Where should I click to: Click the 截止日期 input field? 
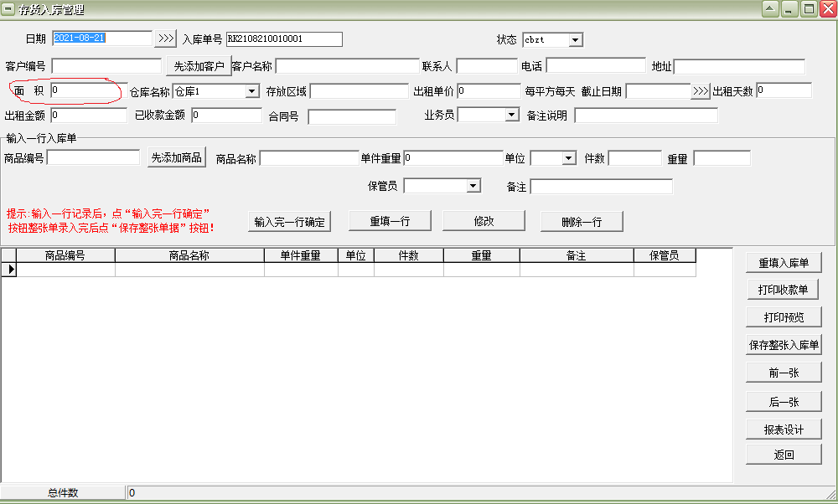click(659, 91)
